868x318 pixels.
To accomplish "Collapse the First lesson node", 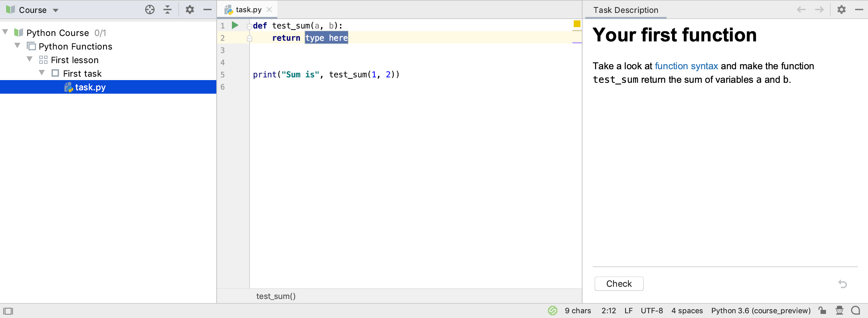I will 30,59.
